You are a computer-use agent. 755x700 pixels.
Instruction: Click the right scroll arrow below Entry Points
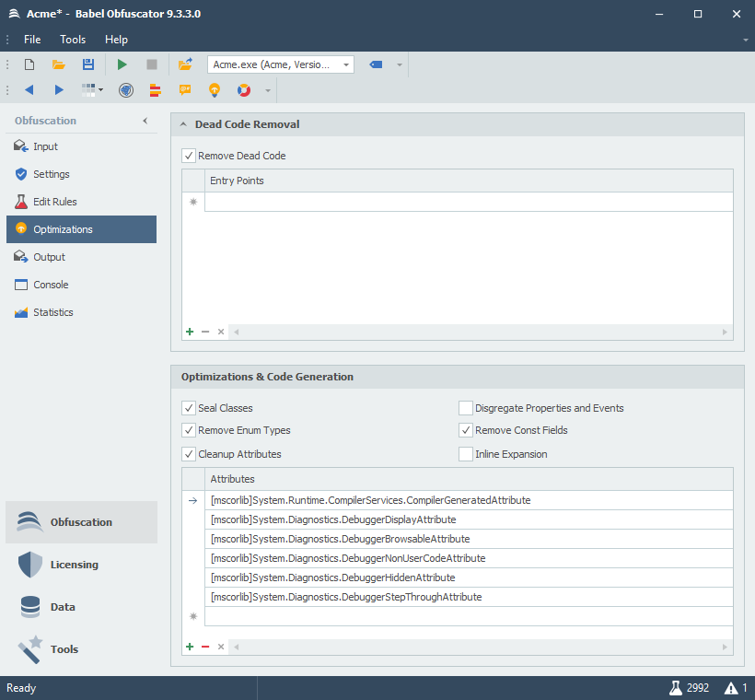pyautogui.click(x=725, y=332)
